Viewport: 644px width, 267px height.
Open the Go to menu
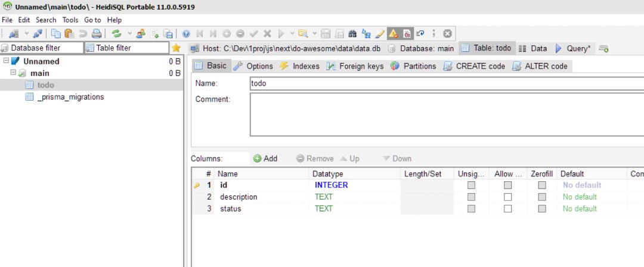[92, 20]
